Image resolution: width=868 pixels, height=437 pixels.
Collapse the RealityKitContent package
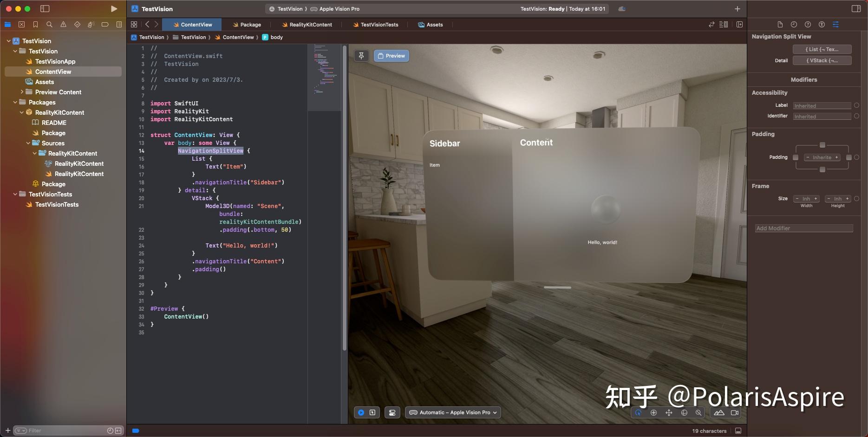point(21,112)
